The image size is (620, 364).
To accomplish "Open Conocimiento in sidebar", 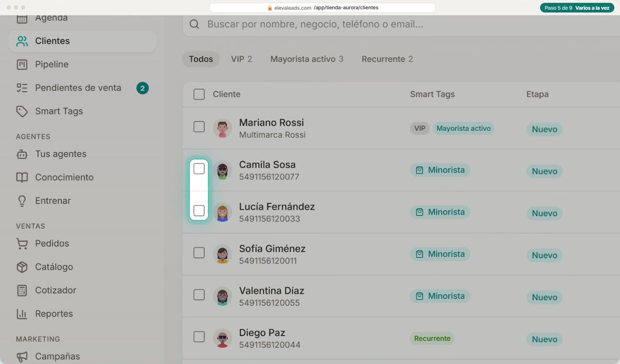I will pyautogui.click(x=82, y=178).
